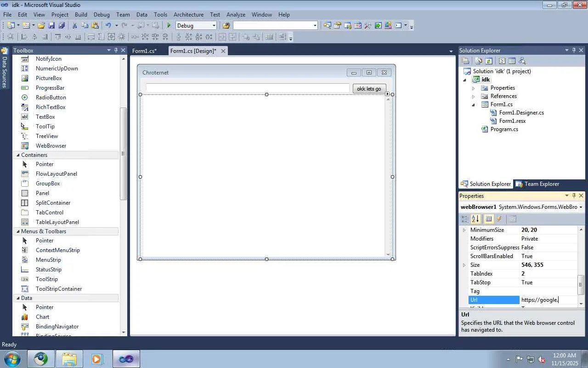This screenshot has height=368, width=588.
Task: Switch to the Form1.cs* code tab
Action: pyautogui.click(x=144, y=51)
